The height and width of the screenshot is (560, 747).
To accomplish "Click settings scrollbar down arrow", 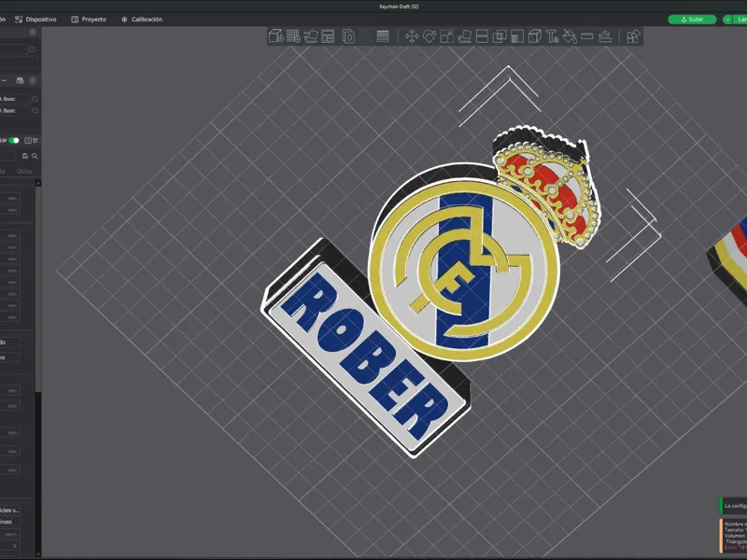I will (38, 554).
